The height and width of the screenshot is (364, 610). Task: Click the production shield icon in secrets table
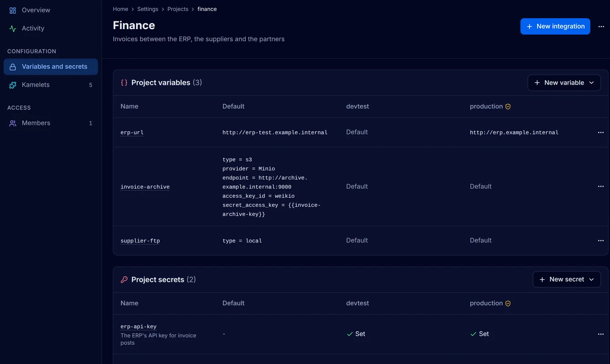tap(508, 303)
